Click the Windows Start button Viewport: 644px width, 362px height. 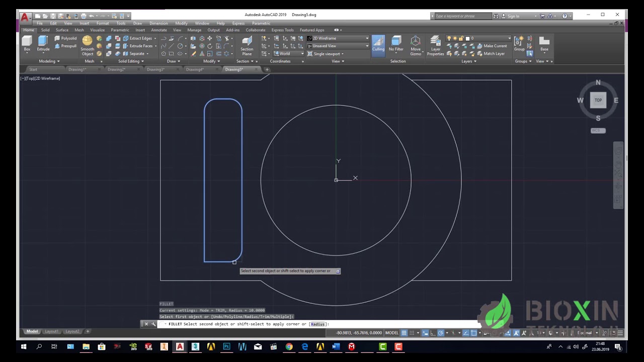click(x=24, y=346)
